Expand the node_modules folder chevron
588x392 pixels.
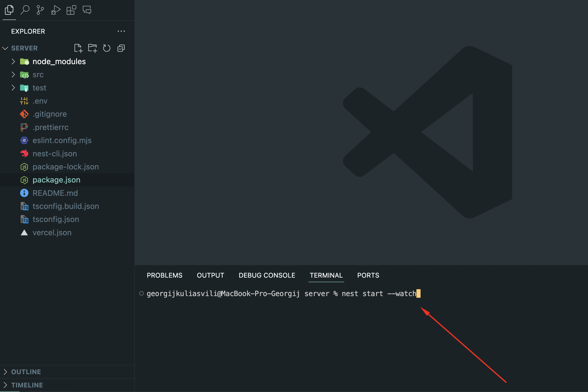click(x=13, y=61)
